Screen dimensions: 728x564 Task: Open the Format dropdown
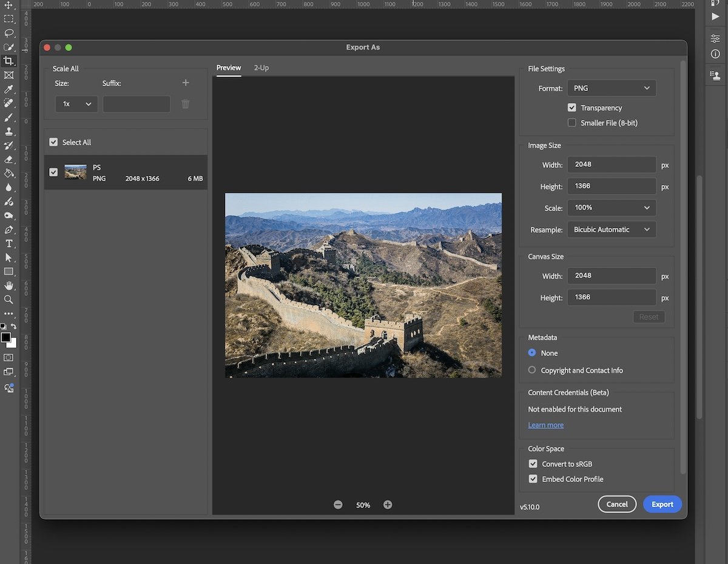point(611,88)
